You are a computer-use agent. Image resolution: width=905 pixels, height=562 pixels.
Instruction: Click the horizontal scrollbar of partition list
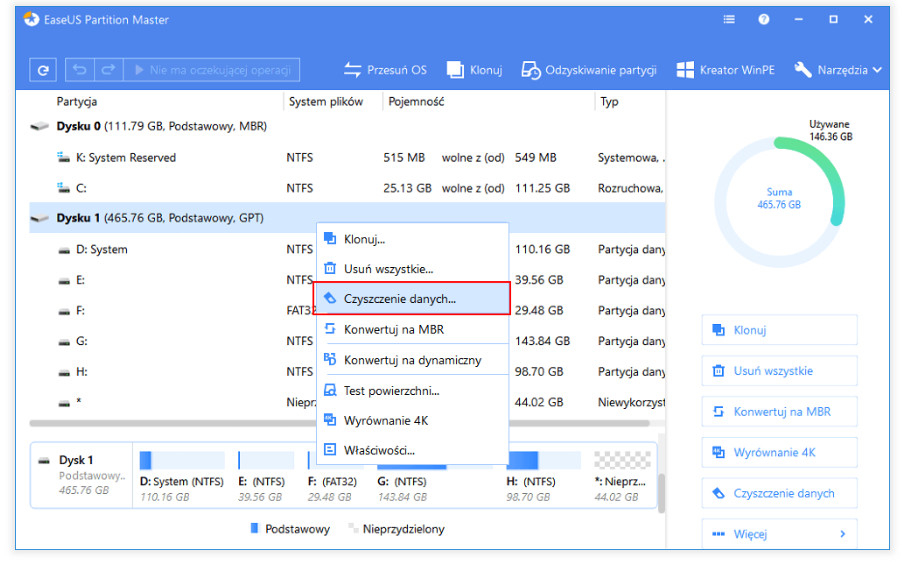click(339, 423)
